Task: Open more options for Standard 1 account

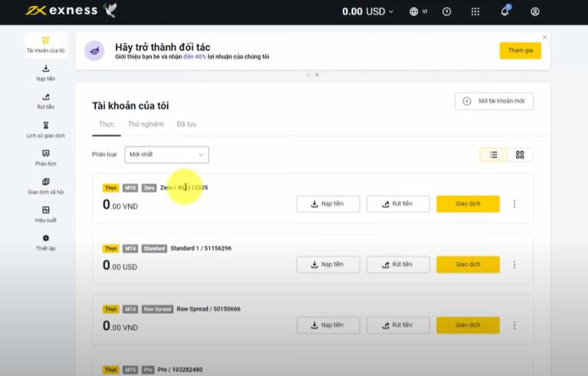Action: [x=514, y=264]
